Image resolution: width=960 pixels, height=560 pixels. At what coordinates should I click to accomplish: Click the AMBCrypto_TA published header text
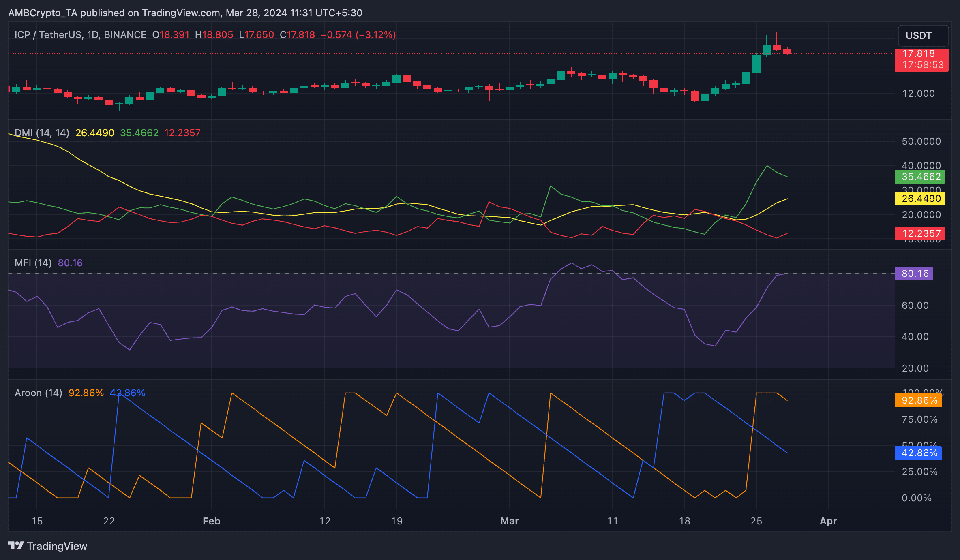click(185, 13)
